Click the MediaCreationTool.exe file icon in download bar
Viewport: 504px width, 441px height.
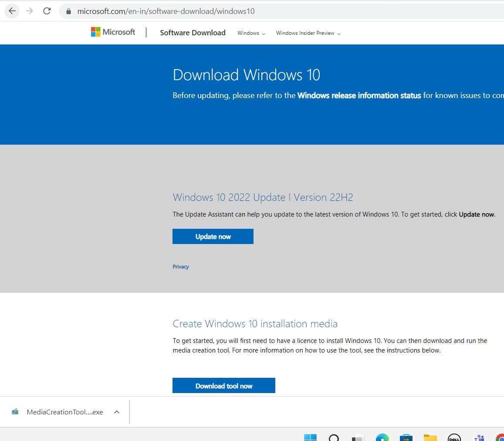[x=16, y=411]
